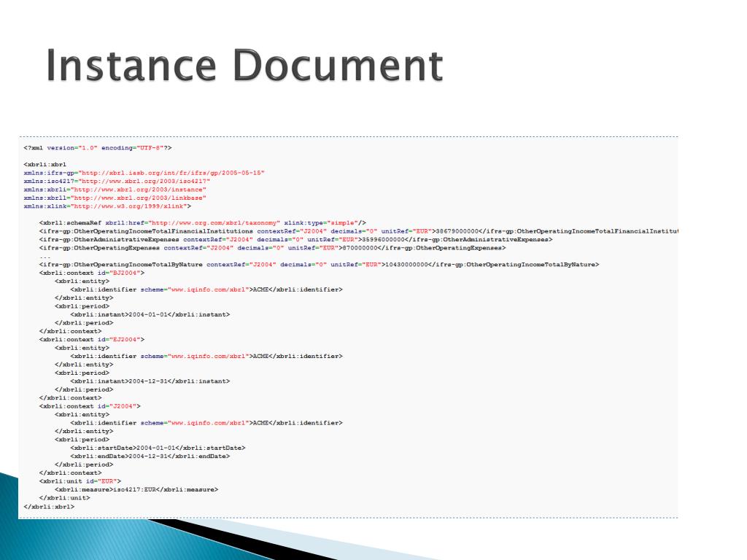Click the xmlns:iso4217 namespace declaration line
Image resolution: width=747 pixels, height=560 pixels.
click(117, 181)
